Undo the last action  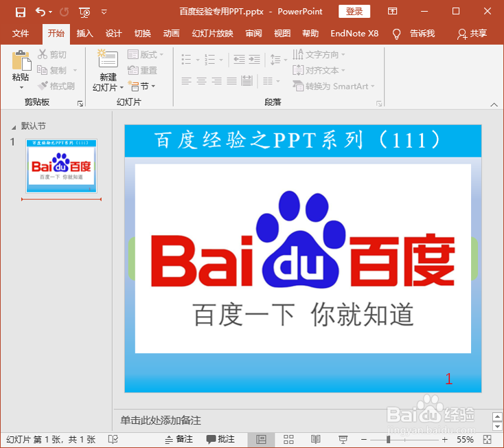41,12
